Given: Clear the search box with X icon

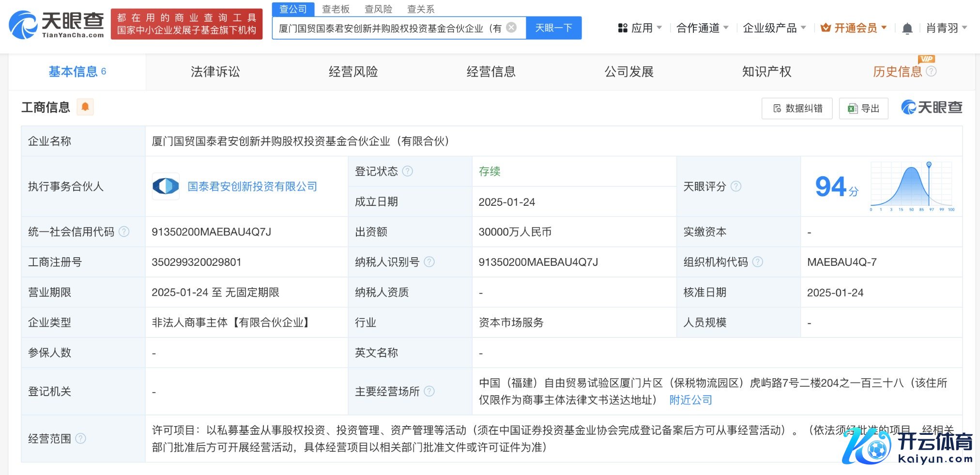Looking at the screenshot, I should coord(511,28).
